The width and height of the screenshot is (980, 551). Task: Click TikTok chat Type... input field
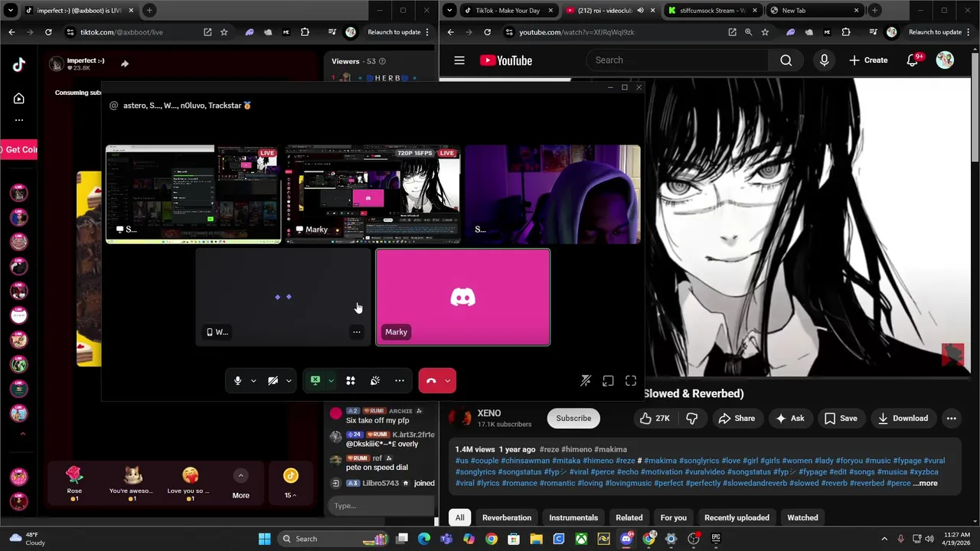381,506
